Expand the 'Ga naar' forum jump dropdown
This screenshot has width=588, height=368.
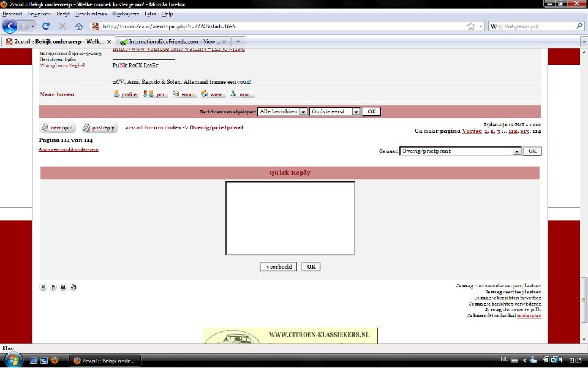point(517,151)
